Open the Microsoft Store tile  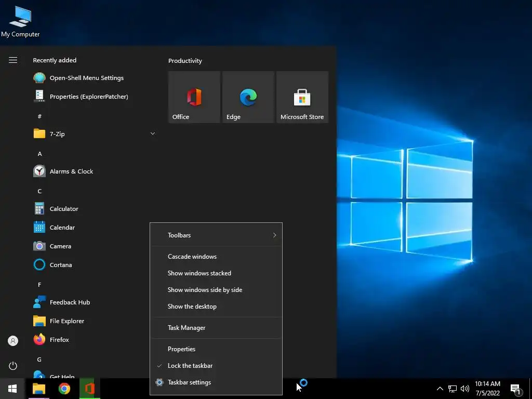[302, 97]
